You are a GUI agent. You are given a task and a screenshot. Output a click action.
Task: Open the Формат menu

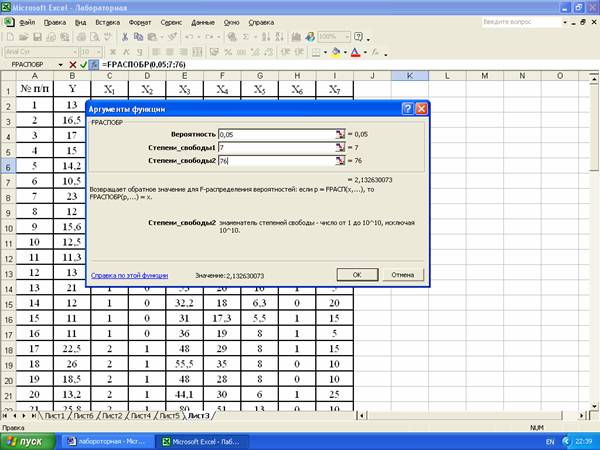142,20
